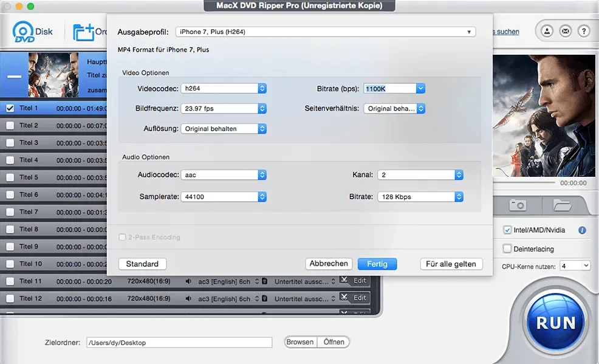The height and width of the screenshot is (364, 599).
Task: Open the Kanal dropdown
Action: (420, 175)
